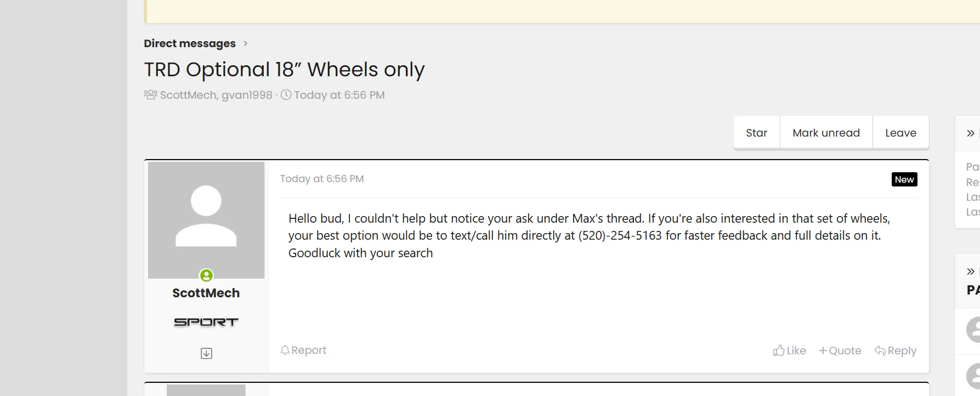Click the plus icon next to Quote
Viewport: 980px width, 396px height.
(824, 350)
